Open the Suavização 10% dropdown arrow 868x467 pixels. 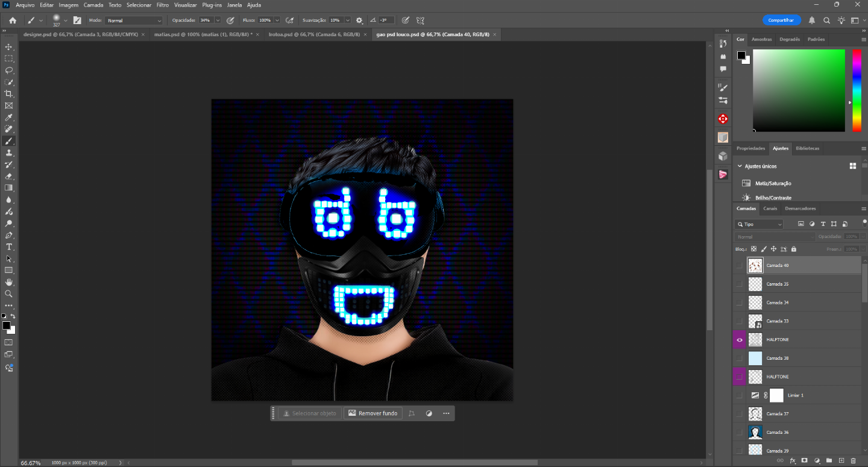tap(348, 20)
